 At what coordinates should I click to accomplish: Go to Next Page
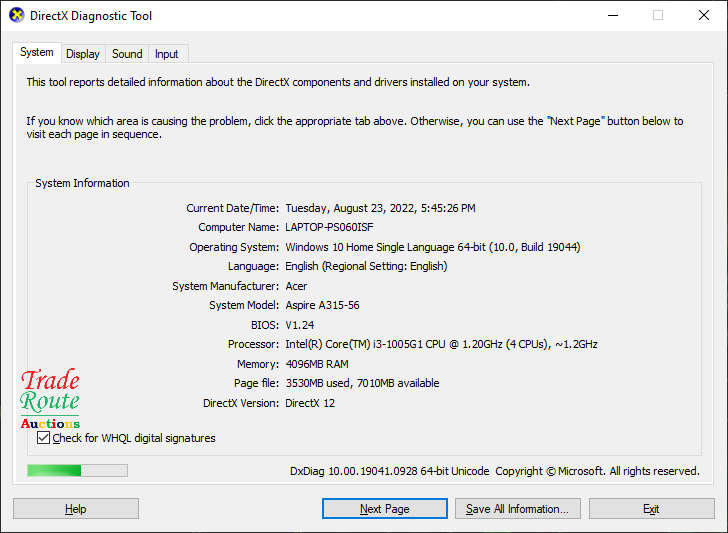[385, 509]
